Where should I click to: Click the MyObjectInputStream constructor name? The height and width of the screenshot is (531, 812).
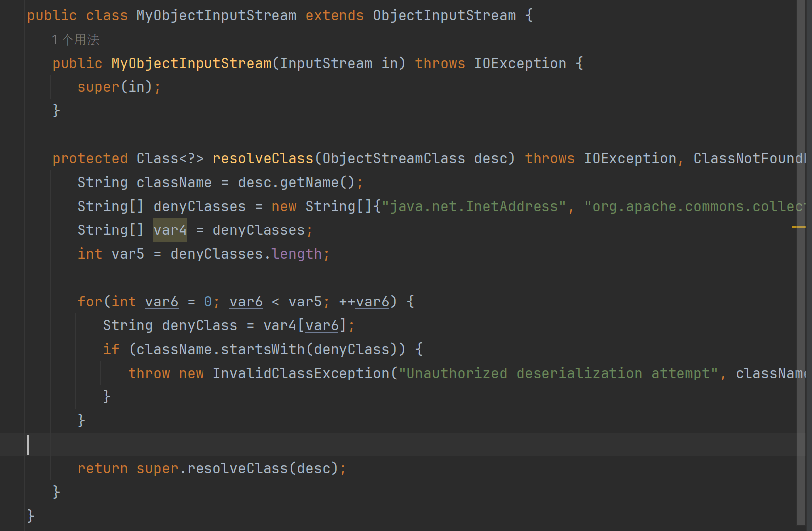(191, 63)
